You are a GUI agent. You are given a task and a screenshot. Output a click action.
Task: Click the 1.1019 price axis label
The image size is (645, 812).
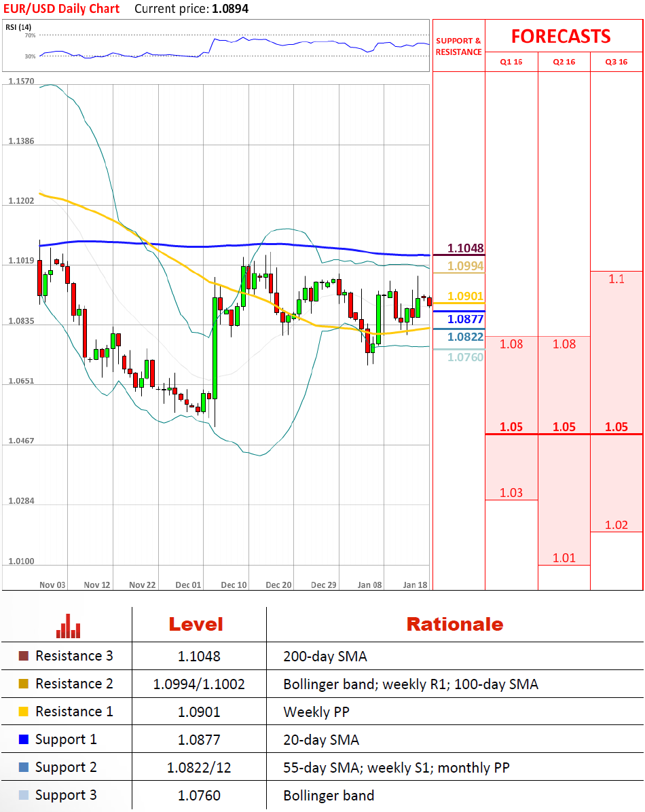[x=21, y=261]
